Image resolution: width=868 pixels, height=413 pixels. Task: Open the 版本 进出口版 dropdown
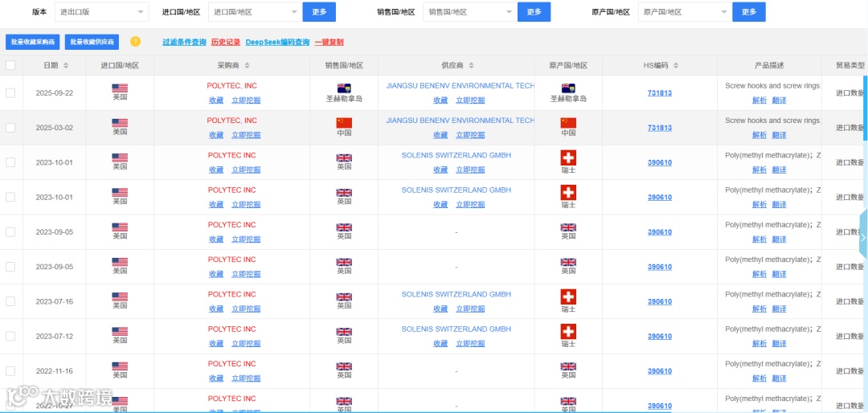click(x=102, y=11)
